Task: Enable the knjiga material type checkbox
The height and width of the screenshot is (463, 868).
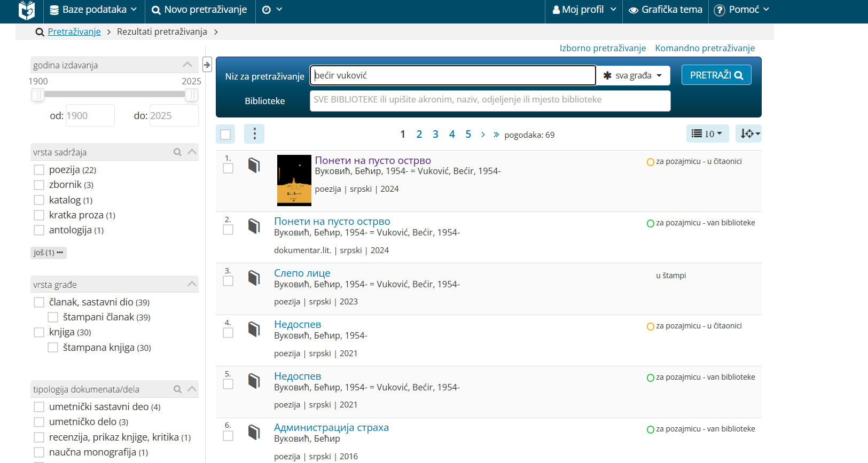Action: (x=39, y=332)
